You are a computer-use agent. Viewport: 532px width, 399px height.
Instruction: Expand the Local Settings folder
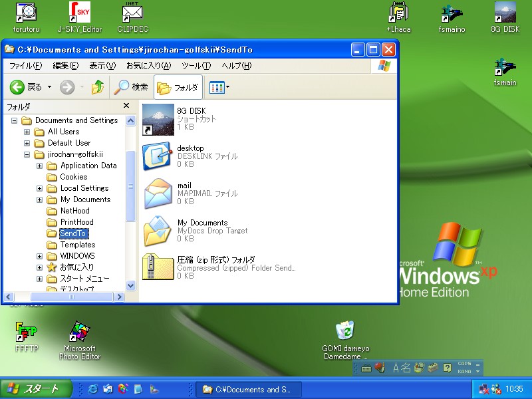(x=40, y=188)
